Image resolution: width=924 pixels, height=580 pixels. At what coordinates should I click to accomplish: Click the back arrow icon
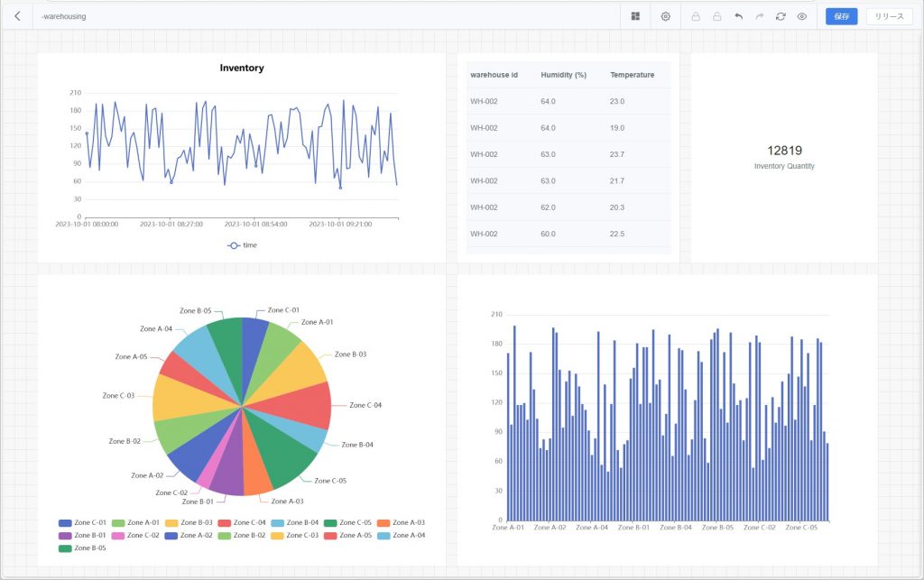point(17,16)
